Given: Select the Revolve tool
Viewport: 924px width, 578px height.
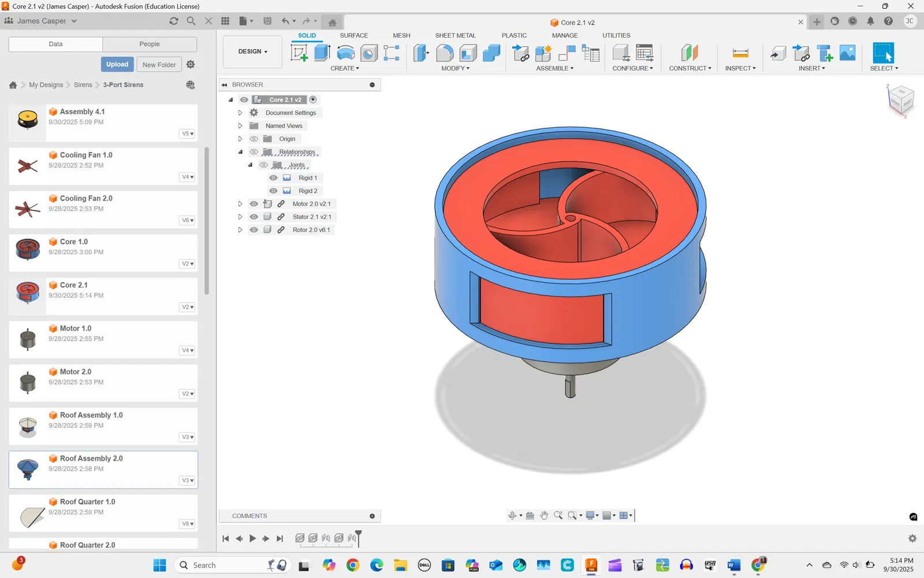Looking at the screenshot, I should pyautogui.click(x=345, y=53).
